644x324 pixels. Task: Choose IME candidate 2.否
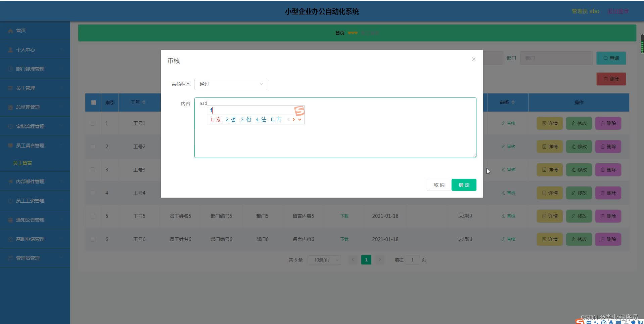tap(231, 120)
